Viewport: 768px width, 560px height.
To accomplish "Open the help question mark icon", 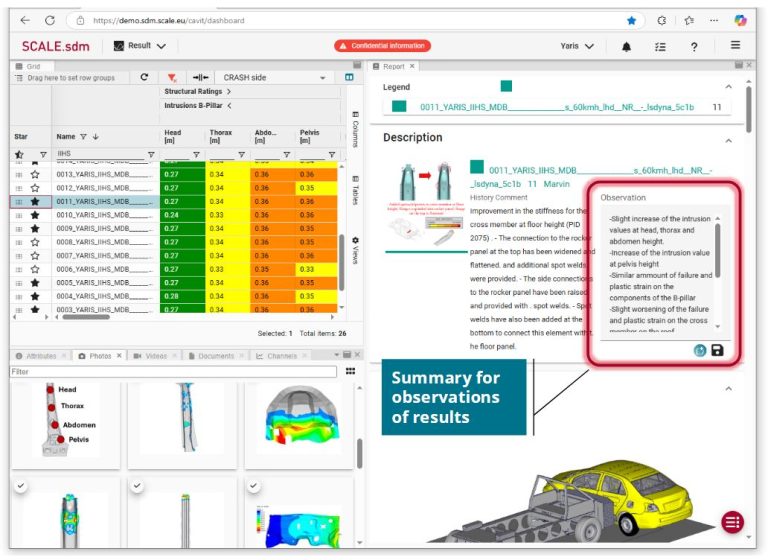I will coord(694,46).
